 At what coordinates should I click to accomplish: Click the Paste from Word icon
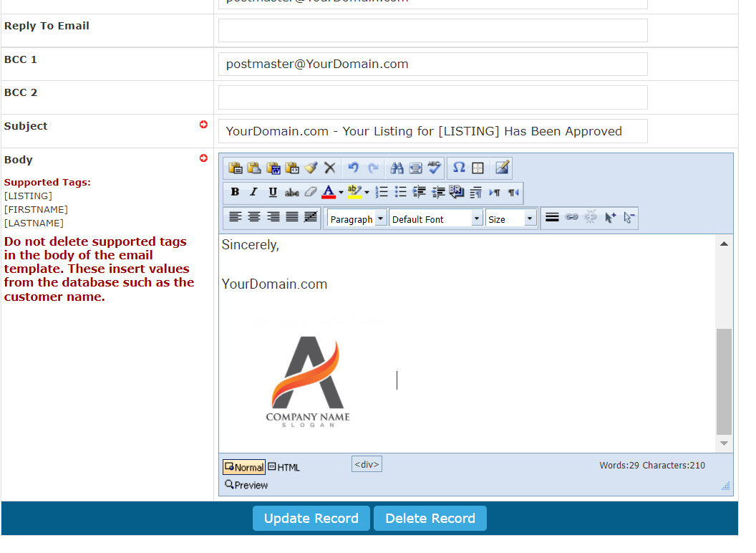(273, 168)
